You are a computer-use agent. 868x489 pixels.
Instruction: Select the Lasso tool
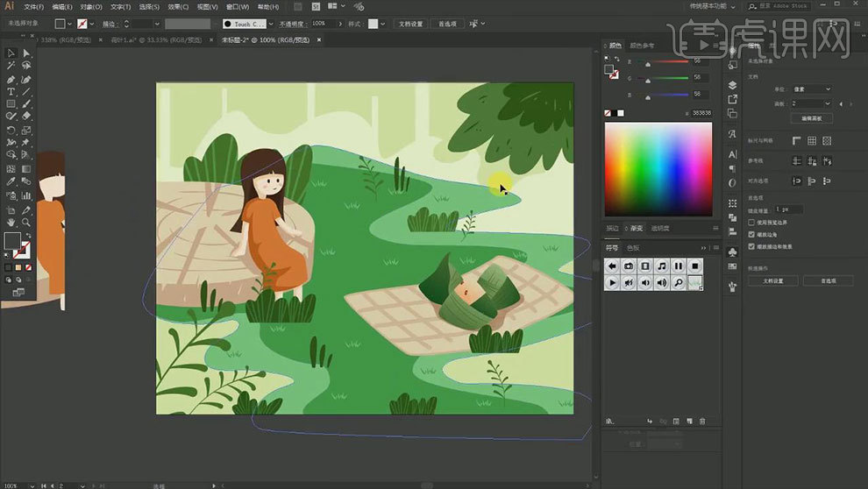coord(26,65)
